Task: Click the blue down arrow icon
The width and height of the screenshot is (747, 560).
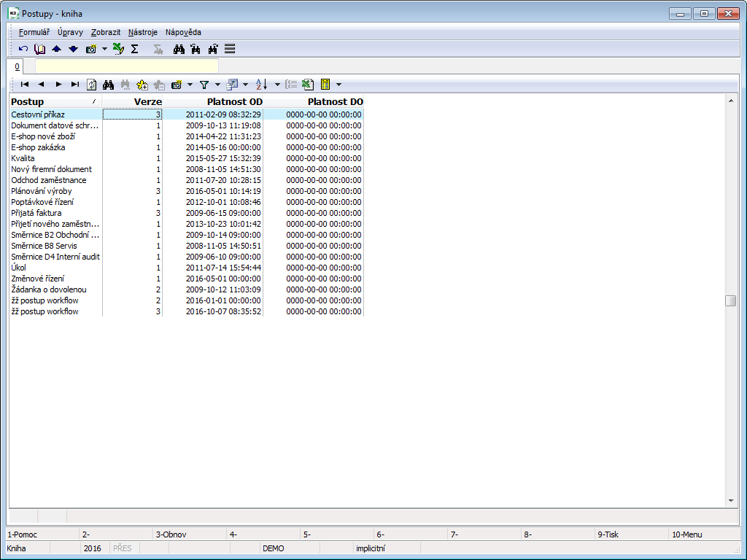Action: point(74,49)
